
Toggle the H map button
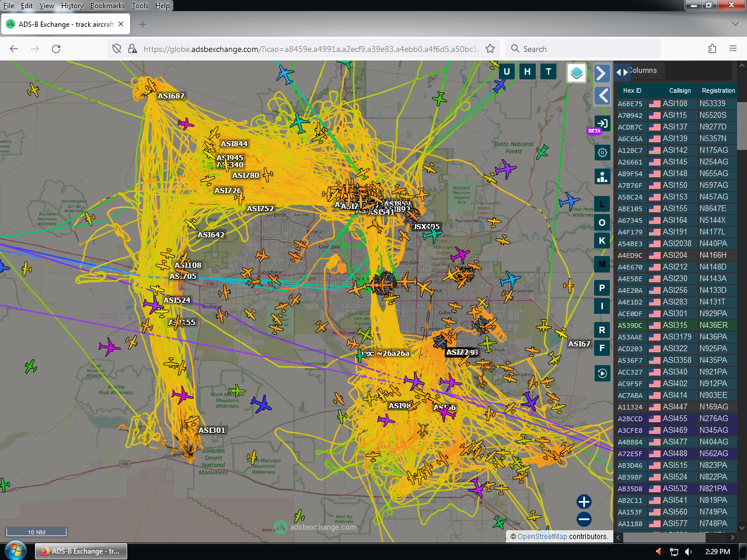click(x=528, y=72)
